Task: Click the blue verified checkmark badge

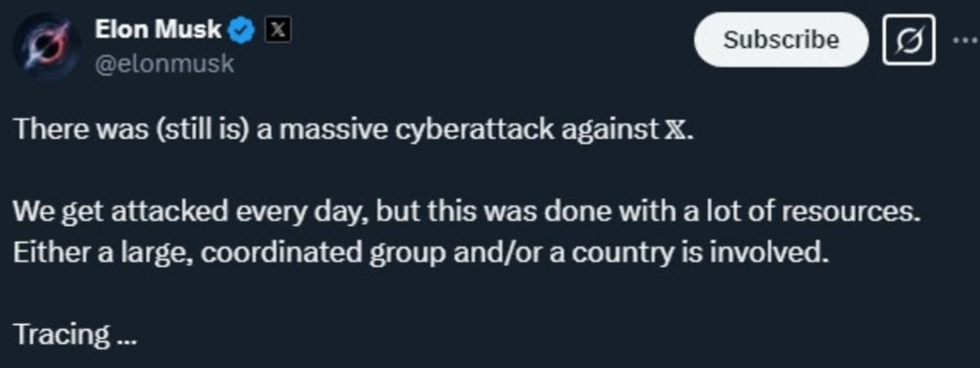Action: pyautogui.click(x=242, y=30)
